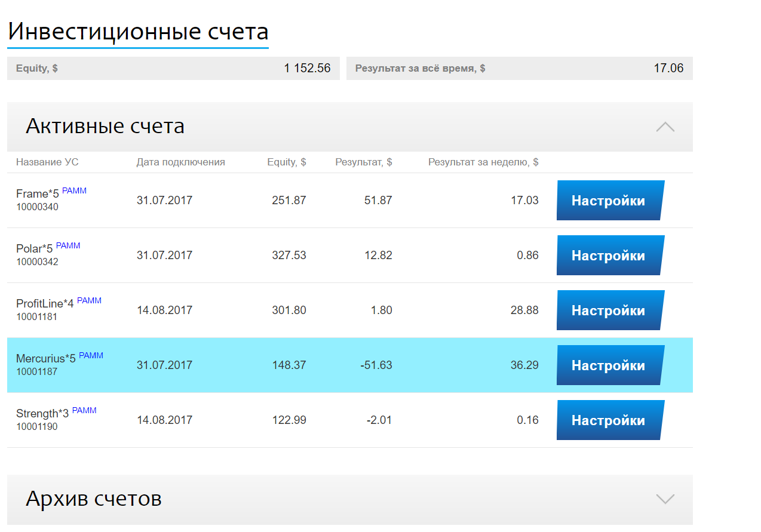Open Настройки for the Mercurius*5 account
761x532 pixels.
610,365
